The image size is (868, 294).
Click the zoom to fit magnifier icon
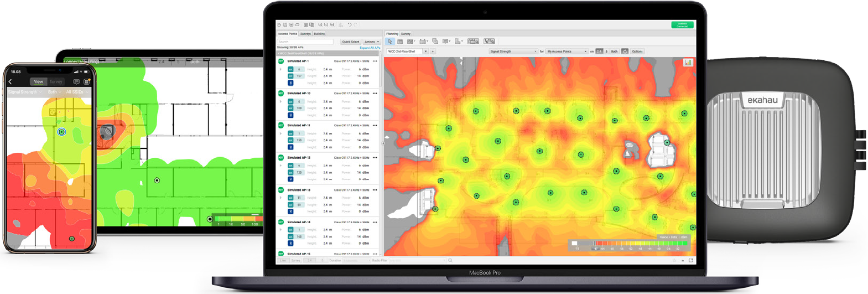pos(332,25)
